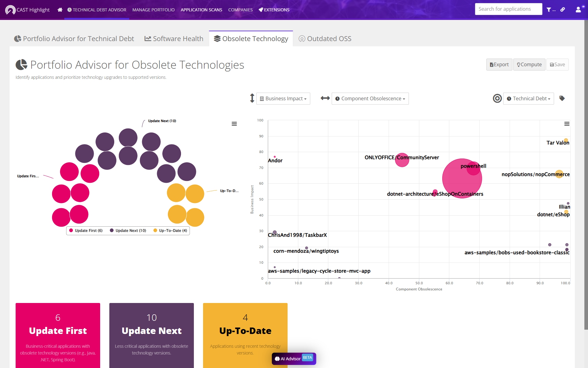Toggle Update First legend series

pos(86,231)
